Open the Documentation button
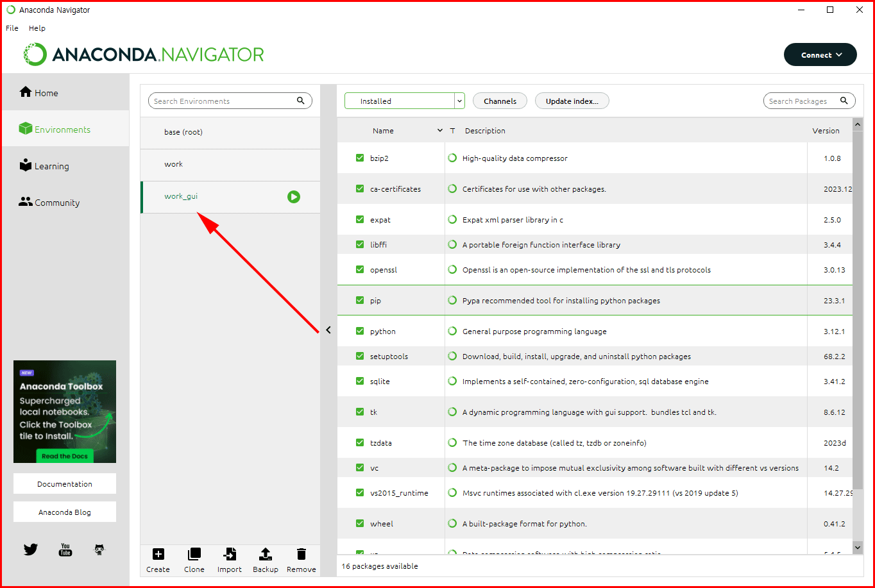875x588 pixels. click(x=65, y=483)
